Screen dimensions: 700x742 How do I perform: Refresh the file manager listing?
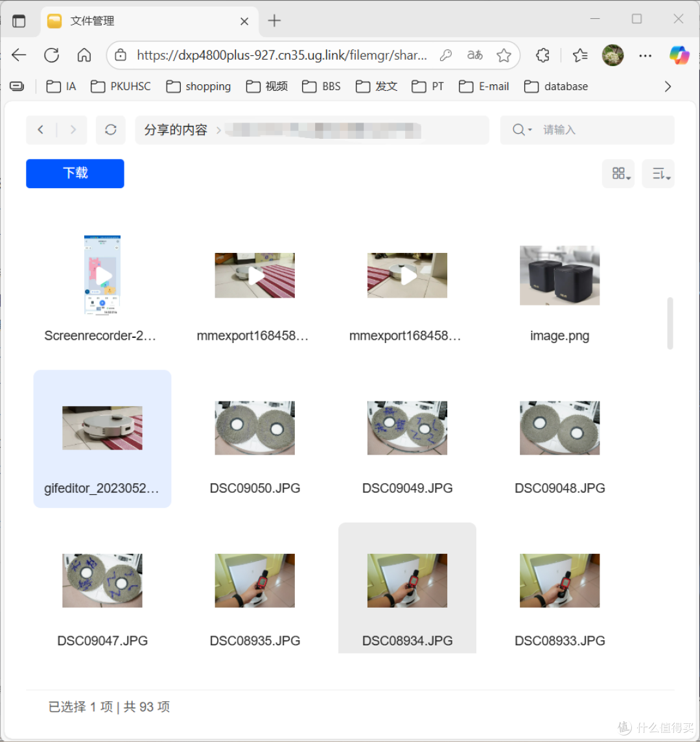[x=111, y=130]
